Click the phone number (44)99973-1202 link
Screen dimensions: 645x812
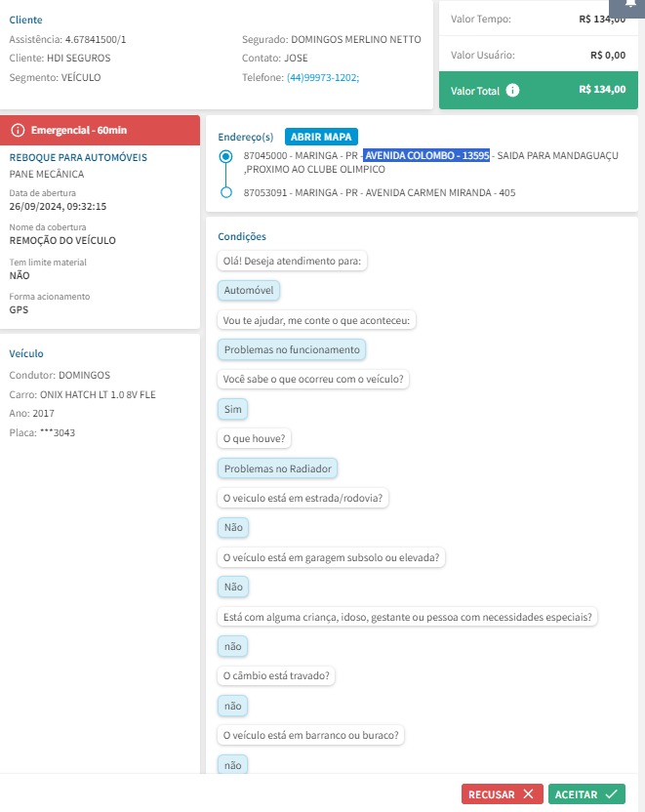[x=323, y=76]
